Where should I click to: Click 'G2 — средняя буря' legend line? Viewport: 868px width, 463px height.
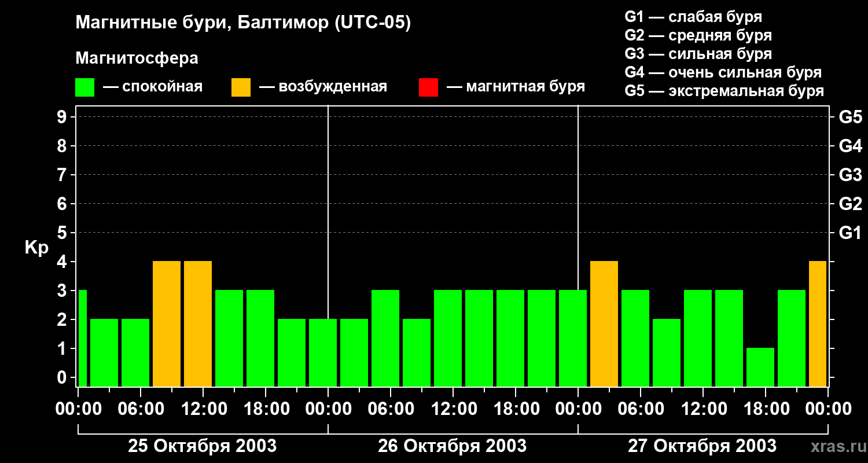coord(698,35)
